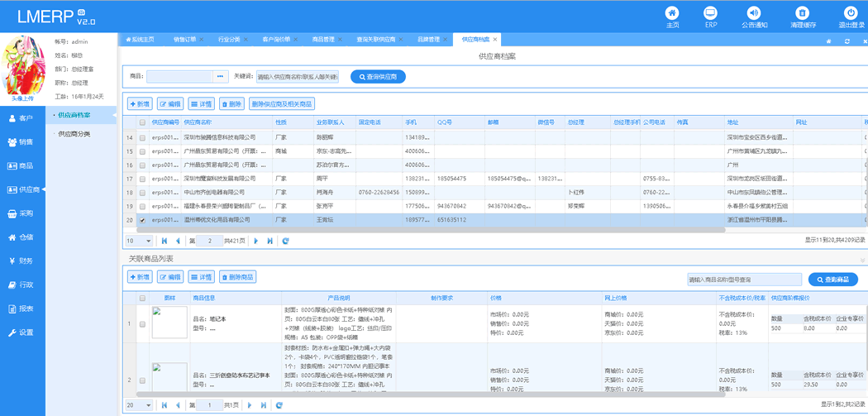Click the 头像上传 link
The image size is (868, 416).
22,98
